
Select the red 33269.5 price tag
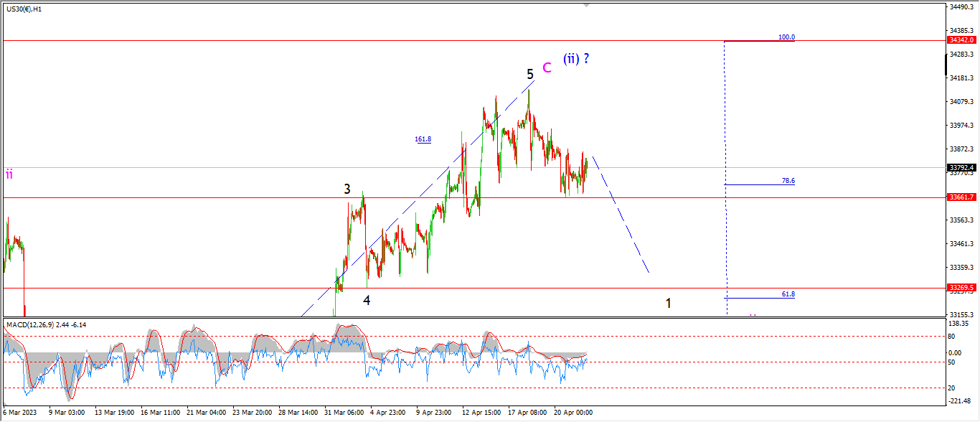point(961,287)
